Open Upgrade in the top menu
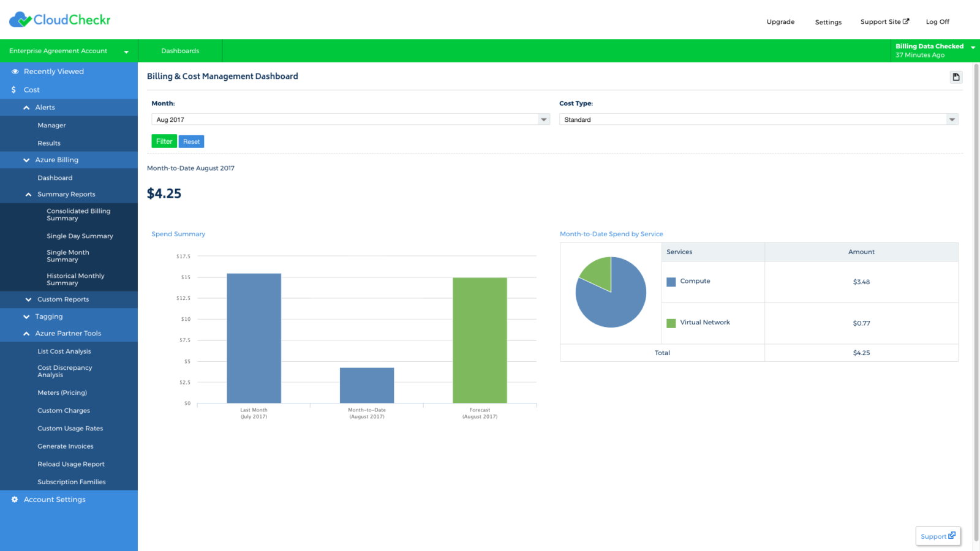Screen dimensions: 980x551 coord(780,22)
